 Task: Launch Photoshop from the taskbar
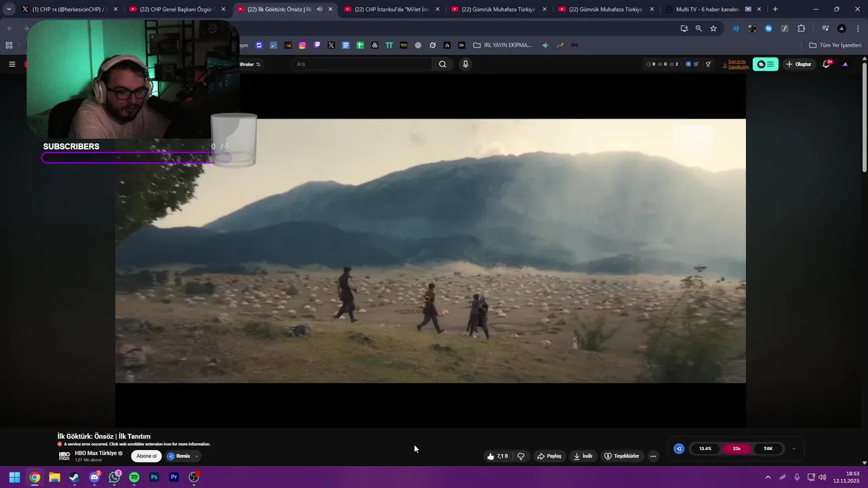(154, 477)
